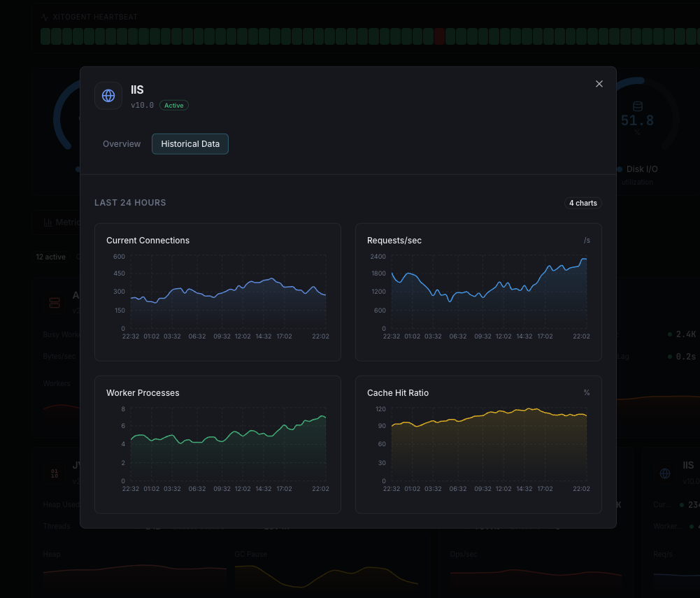
Task: Click the bar-chart icon next to Metrics
Action: (x=50, y=222)
